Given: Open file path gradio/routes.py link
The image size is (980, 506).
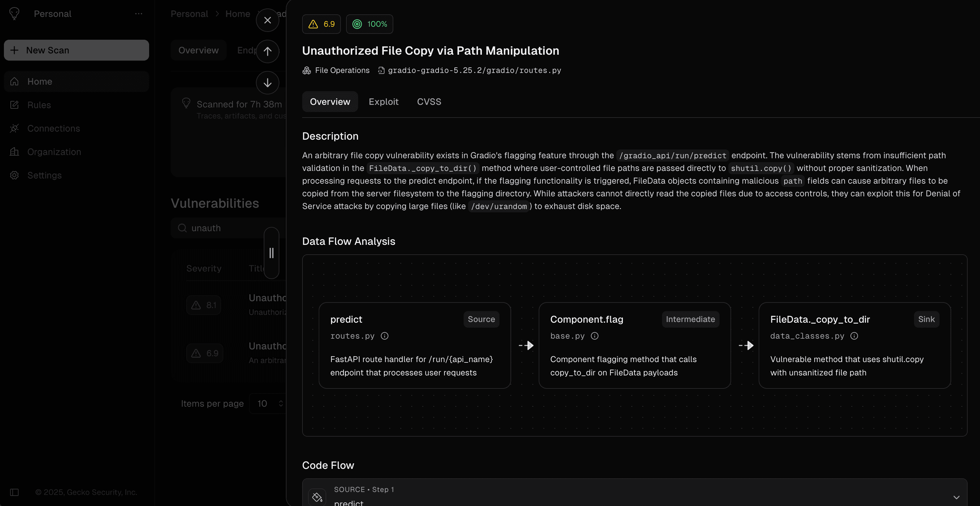Looking at the screenshot, I should (474, 70).
